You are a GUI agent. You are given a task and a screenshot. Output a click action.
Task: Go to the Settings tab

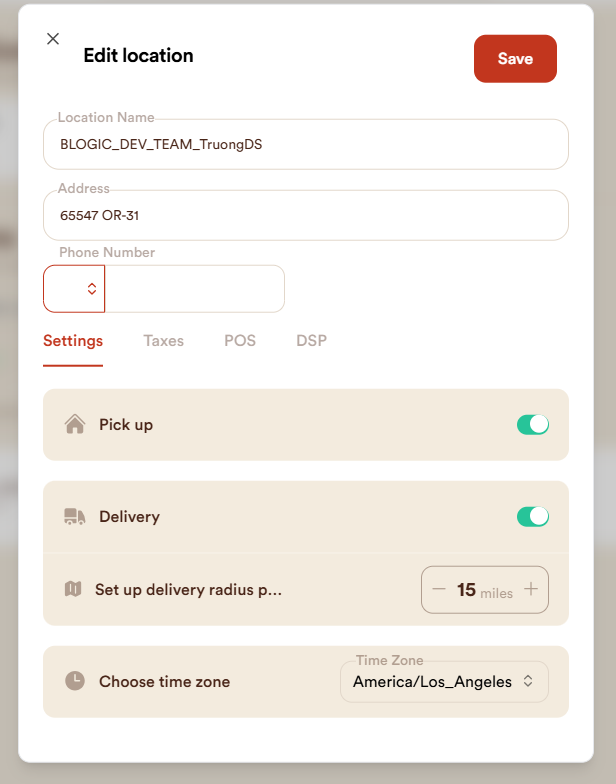[x=73, y=341]
